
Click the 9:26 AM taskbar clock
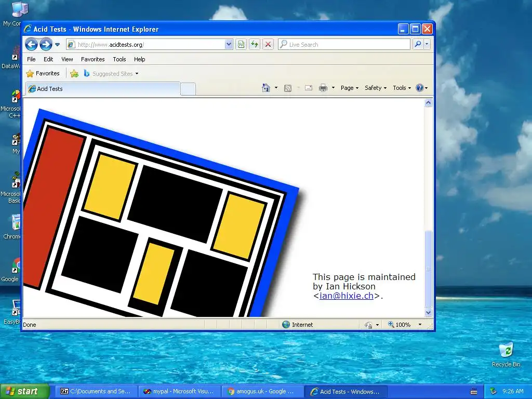pyautogui.click(x=513, y=392)
